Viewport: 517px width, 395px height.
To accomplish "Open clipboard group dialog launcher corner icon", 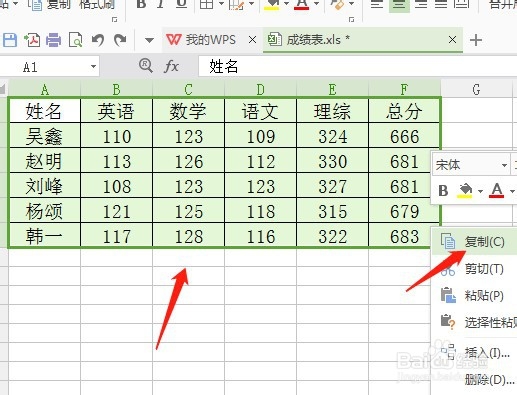I will [114, 20].
